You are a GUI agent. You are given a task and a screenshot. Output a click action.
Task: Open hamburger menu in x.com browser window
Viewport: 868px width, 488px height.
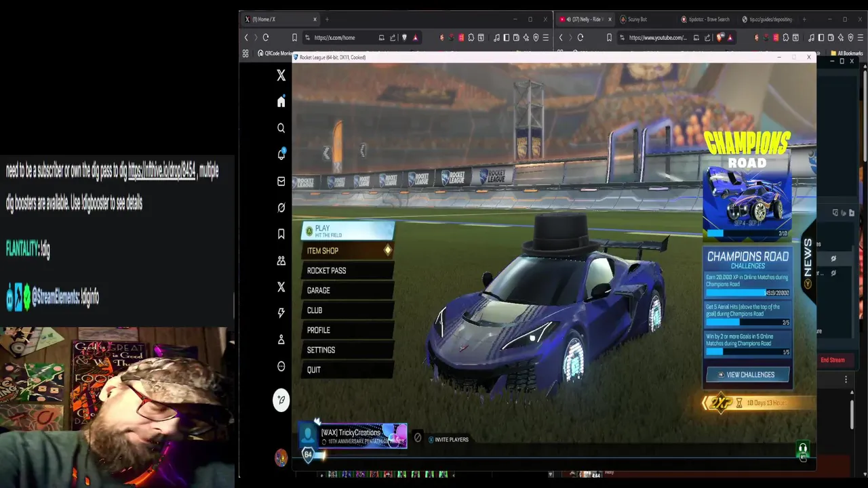545,37
